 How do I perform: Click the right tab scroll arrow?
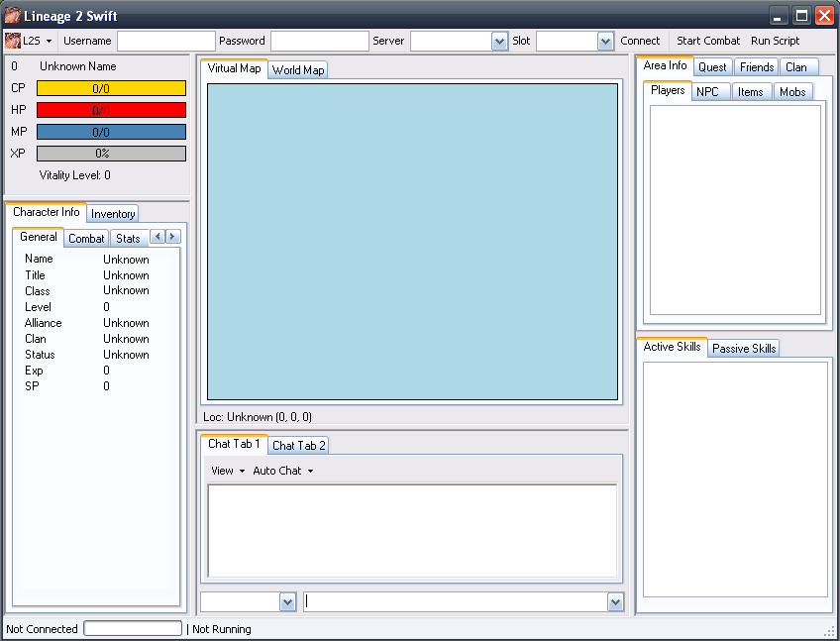[x=172, y=237]
